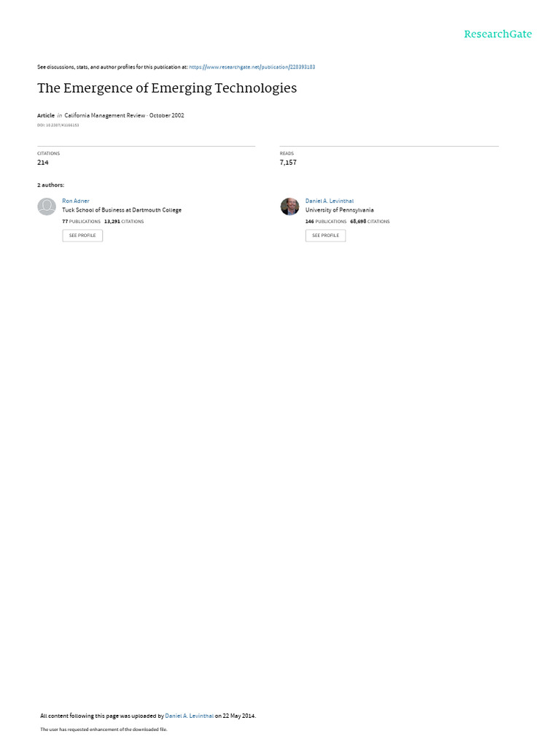Click the article title The Emergence of Emerging Technologies
This screenshot has width=560, height=747.
pyautogui.click(x=167, y=88)
